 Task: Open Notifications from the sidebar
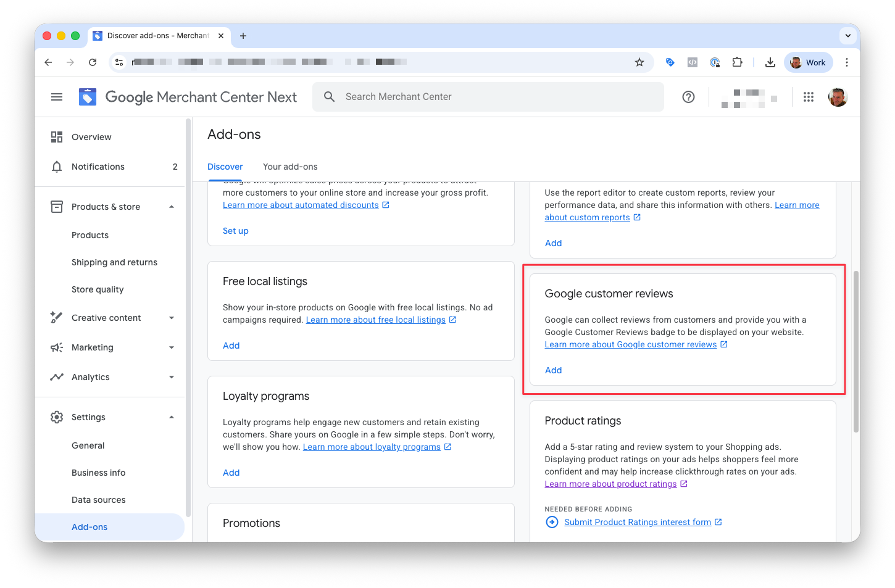[x=97, y=167]
